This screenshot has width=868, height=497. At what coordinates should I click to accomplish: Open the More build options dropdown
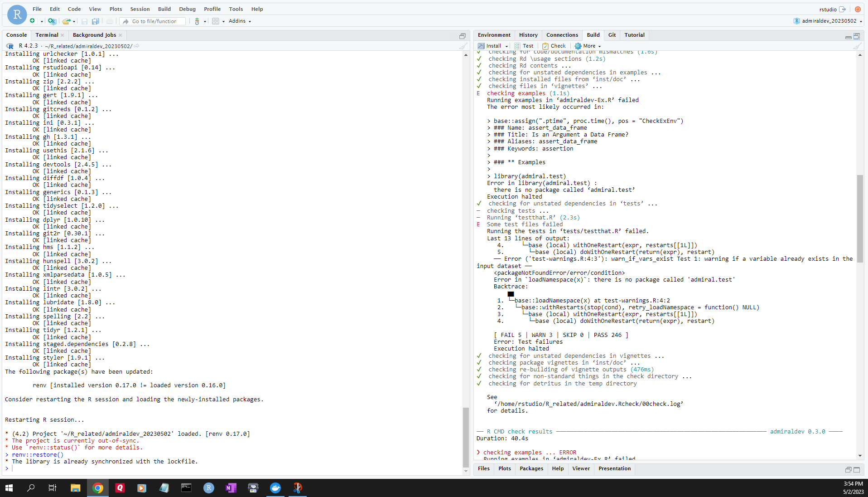[x=588, y=46]
